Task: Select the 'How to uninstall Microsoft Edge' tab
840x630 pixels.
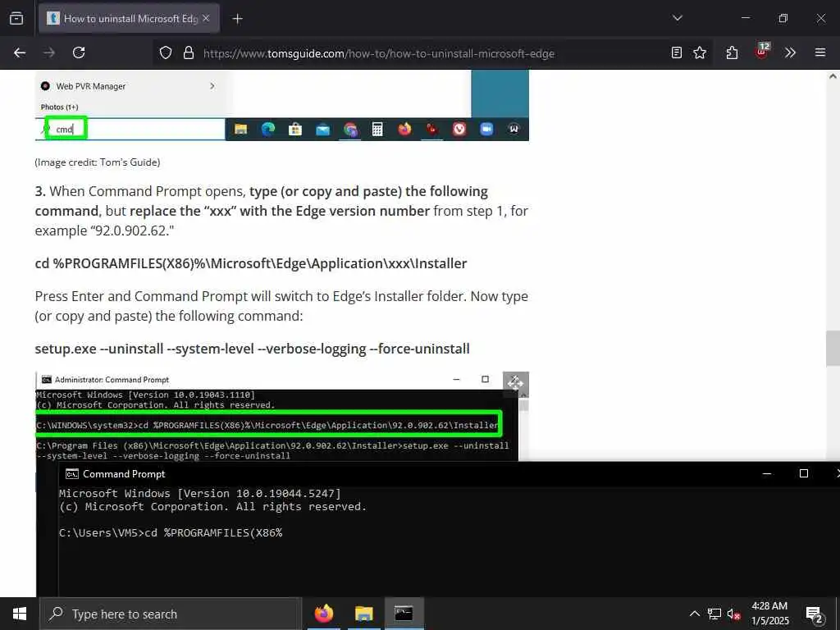Action: click(129, 19)
